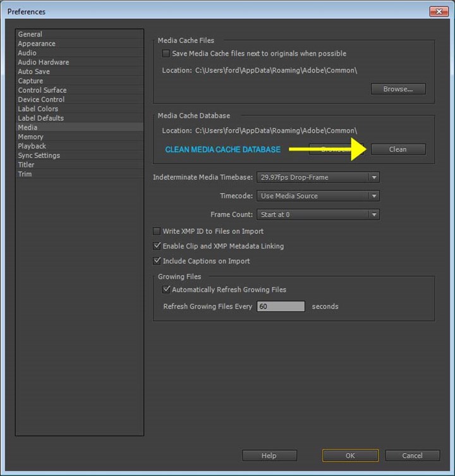Open Sync Settings category
Image resolution: width=455 pixels, height=476 pixels.
(80, 156)
